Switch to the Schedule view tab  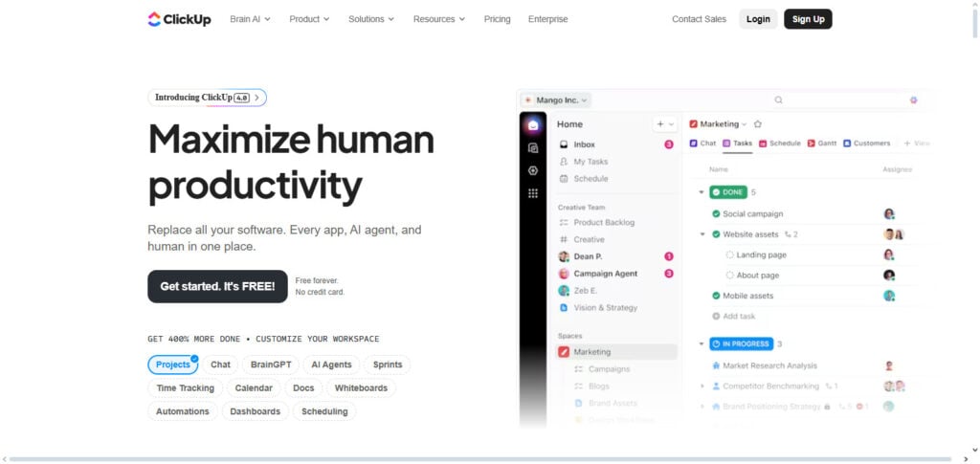point(779,144)
